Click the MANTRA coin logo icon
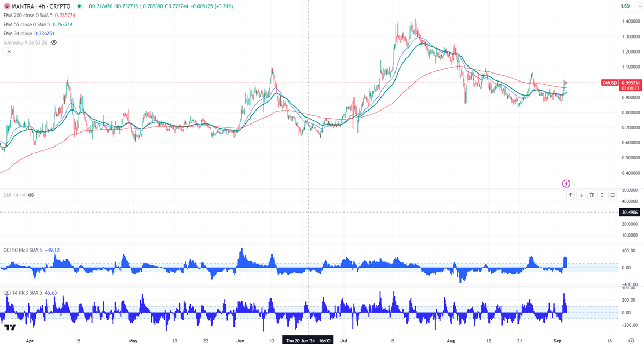The image size is (644, 344). 8,6
